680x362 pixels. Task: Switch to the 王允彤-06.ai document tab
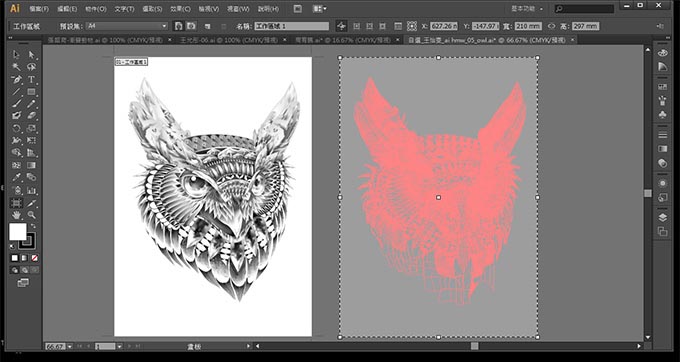pyautogui.click(x=229, y=40)
